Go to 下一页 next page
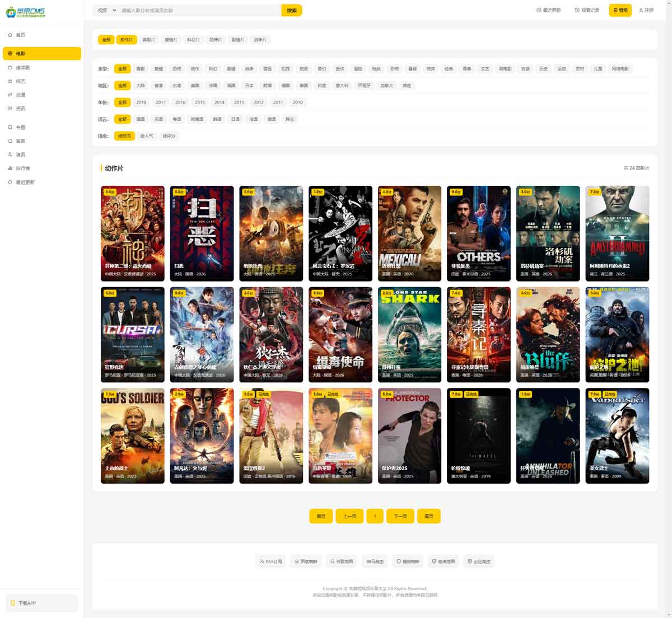 [400, 516]
